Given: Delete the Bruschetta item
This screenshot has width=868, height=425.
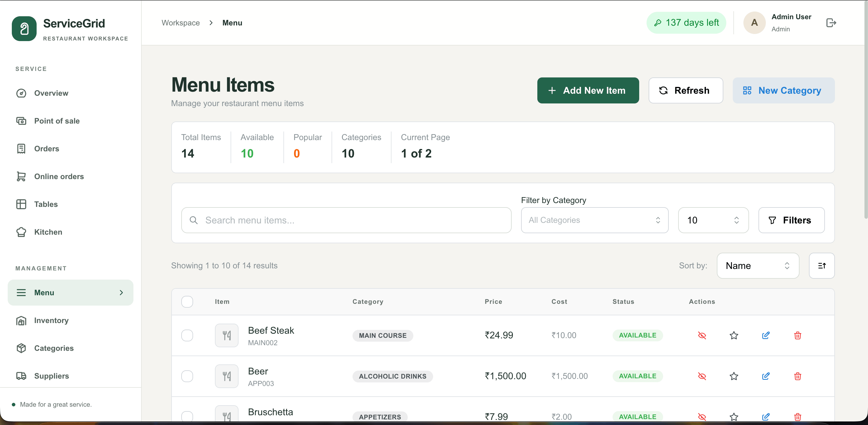Looking at the screenshot, I should (x=797, y=416).
